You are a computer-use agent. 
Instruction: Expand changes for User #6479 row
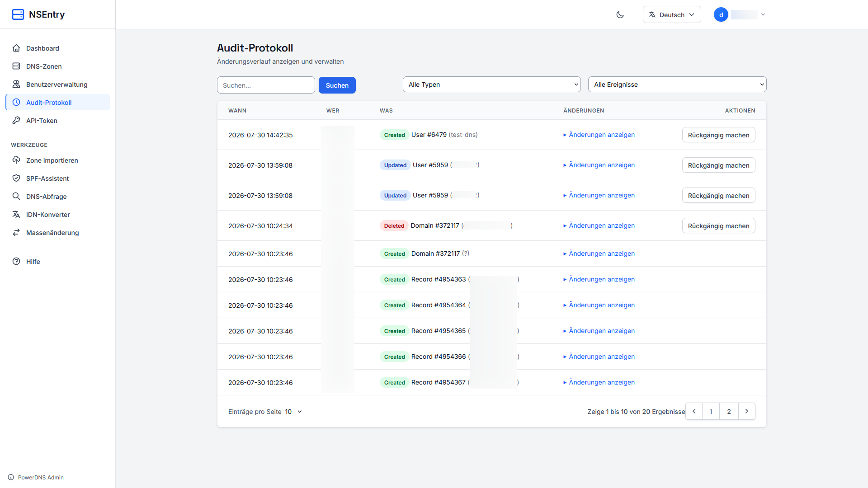(x=599, y=135)
